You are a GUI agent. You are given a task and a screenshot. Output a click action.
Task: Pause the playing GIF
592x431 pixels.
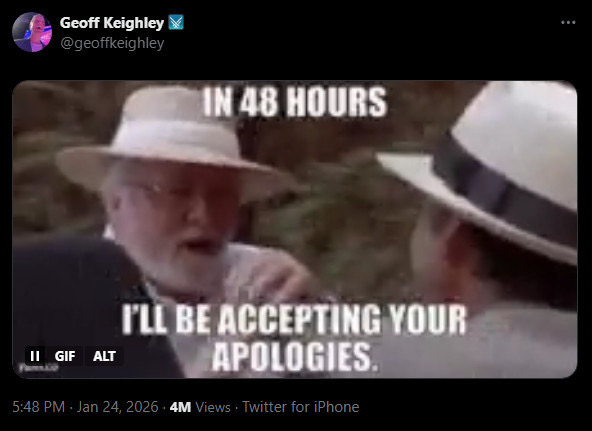pos(35,356)
